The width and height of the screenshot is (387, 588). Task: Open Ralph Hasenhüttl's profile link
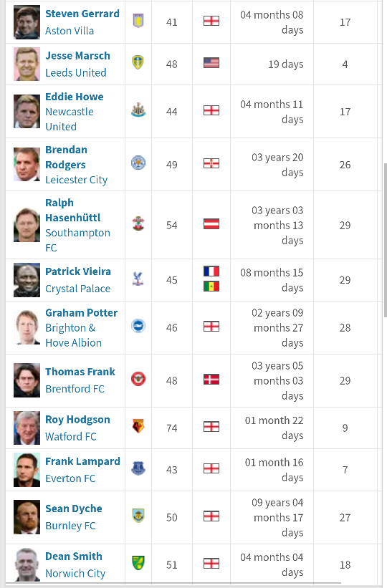pos(73,210)
